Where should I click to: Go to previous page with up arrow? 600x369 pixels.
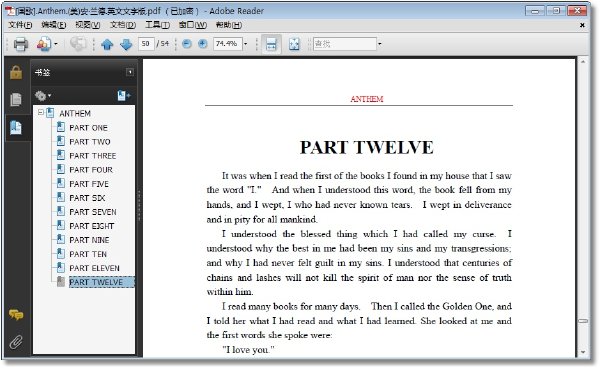pyautogui.click(x=107, y=44)
